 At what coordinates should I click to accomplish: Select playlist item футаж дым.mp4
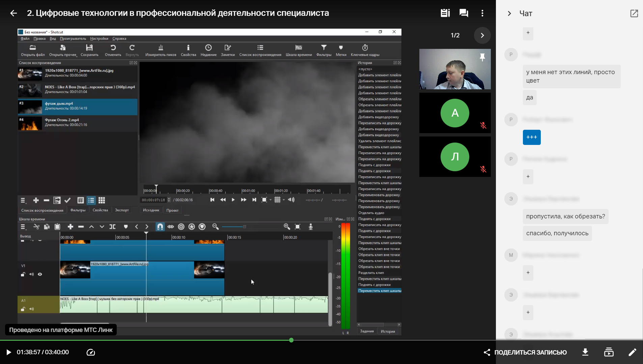pos(78,107)
